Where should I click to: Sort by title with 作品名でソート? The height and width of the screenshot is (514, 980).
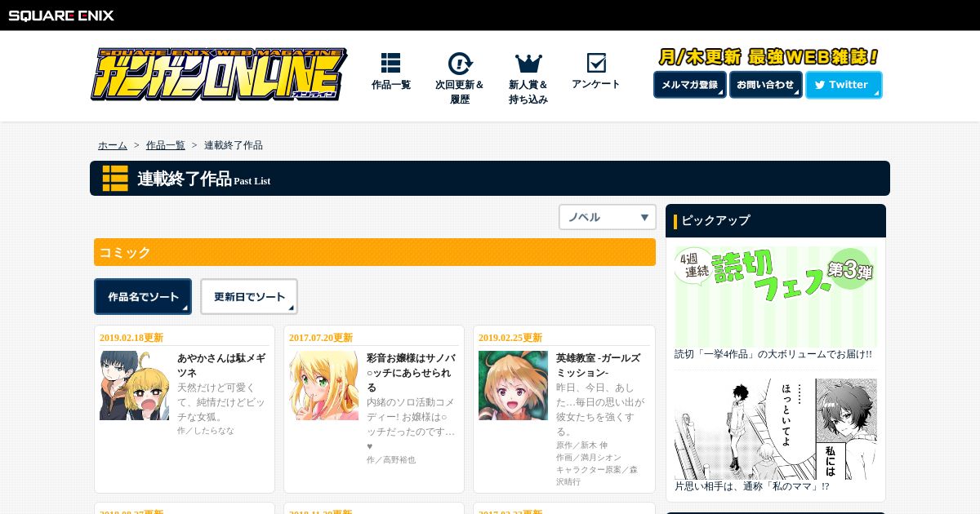(x=143, y=297)
